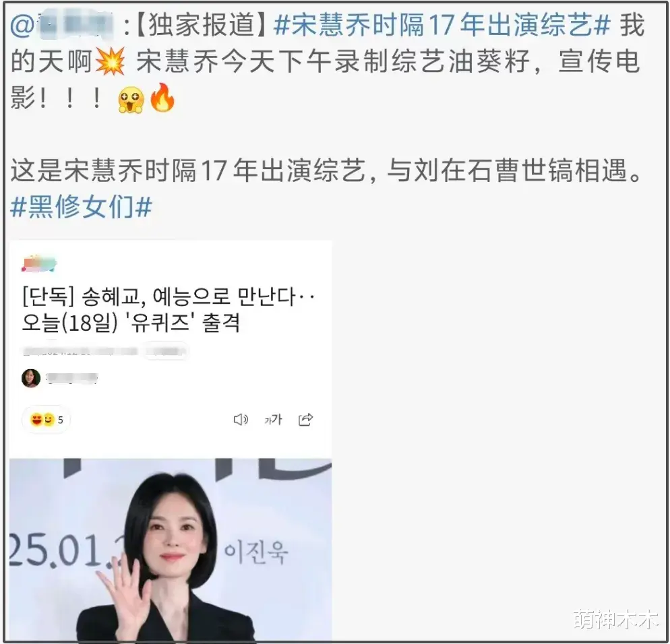Click the photo of woman waving

point(171,549)
